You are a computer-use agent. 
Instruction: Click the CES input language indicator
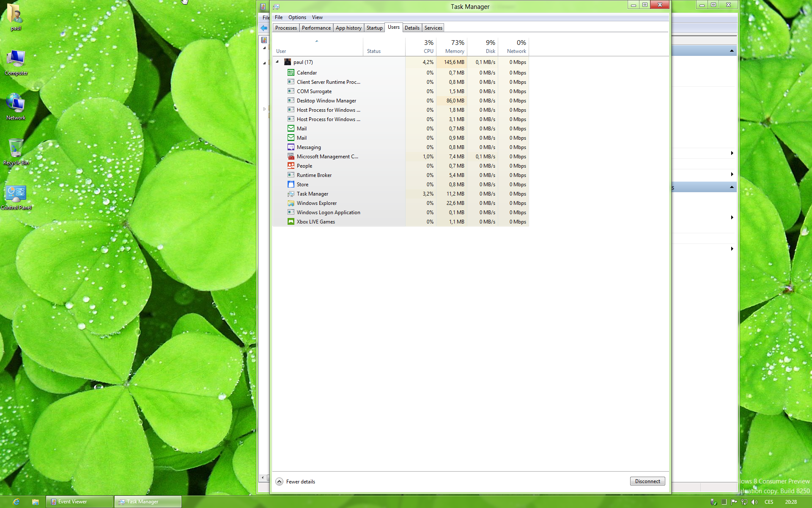point(769,502)
